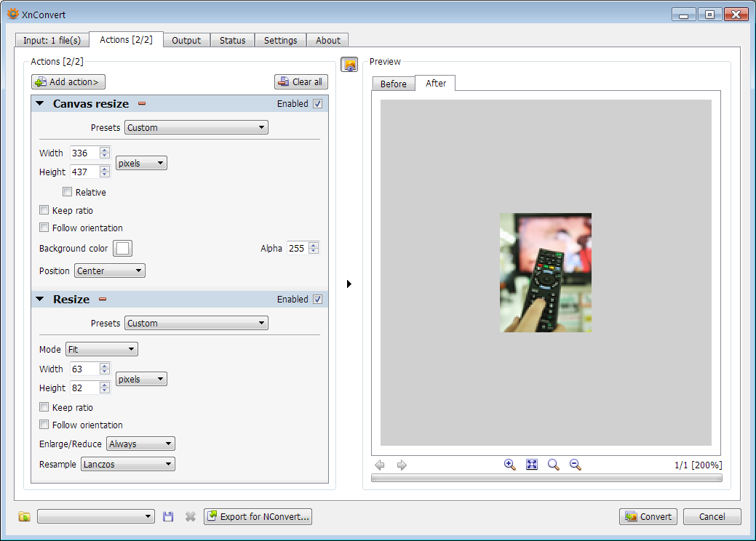Image resolution: width=756 pixels, height=541 pixels.
Task: Click the load script folder icon
Action: 25,516
